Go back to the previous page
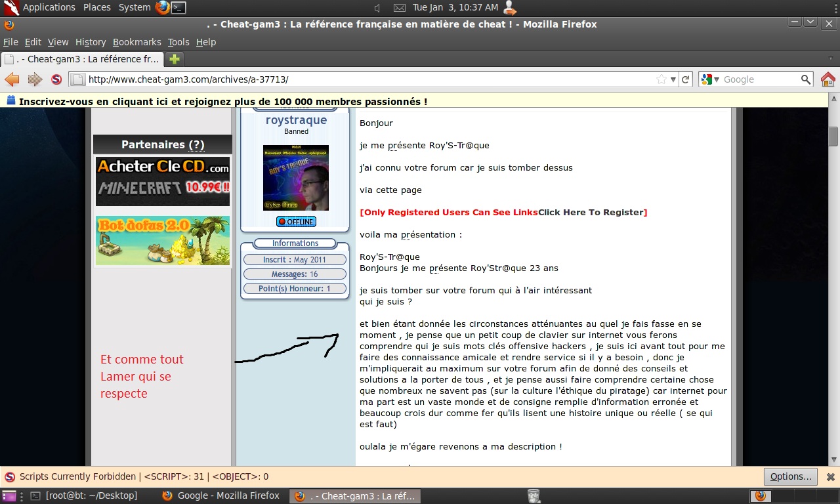 [12, 79]
